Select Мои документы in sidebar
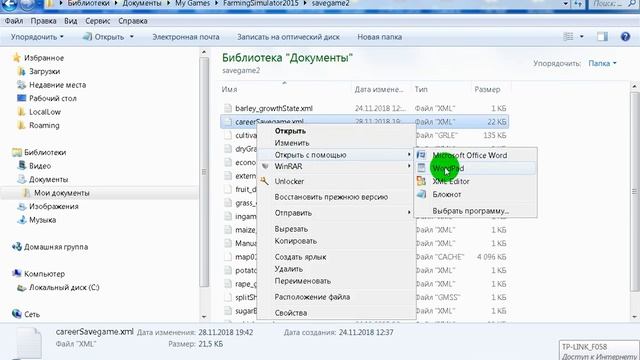The width and height of the screenshot is (640, 360). (62, 193)
